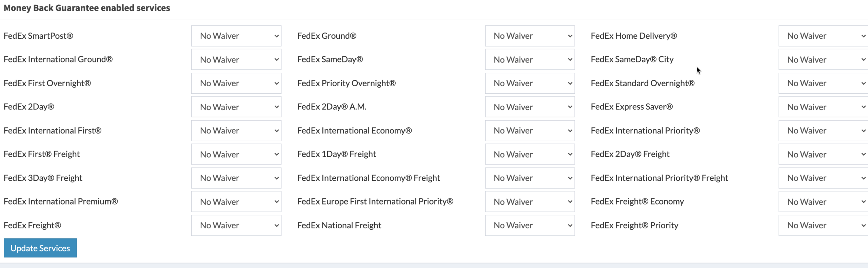Open the FedEx International Economy waiver dropdown

(x=530, y=130)
